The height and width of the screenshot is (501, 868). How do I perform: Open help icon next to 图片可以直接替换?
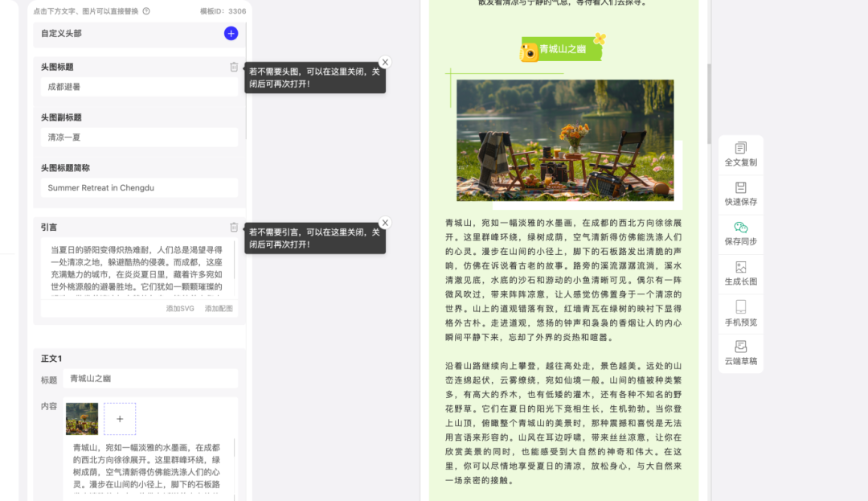tap(146, 11)
